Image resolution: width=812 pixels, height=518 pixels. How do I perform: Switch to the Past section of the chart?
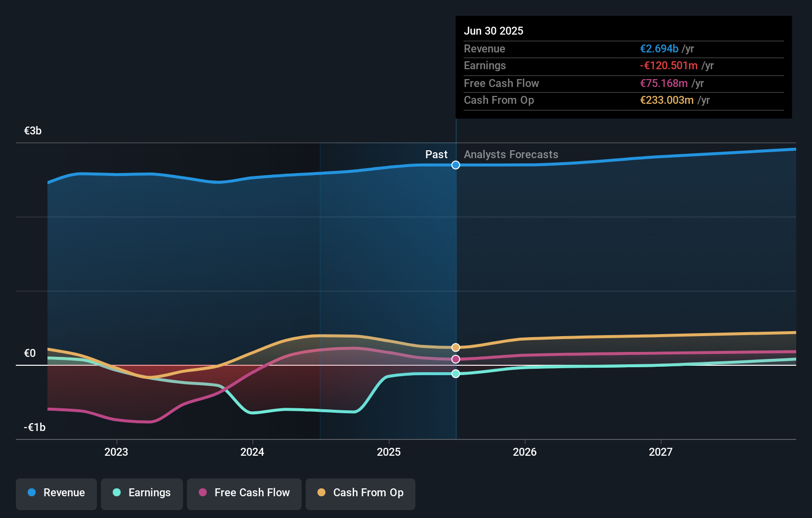tap(436, 154)
